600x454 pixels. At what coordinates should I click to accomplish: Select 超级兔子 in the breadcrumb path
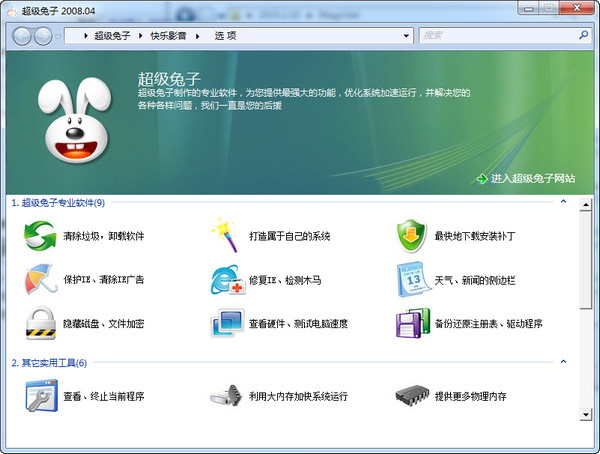pos(112,36)
